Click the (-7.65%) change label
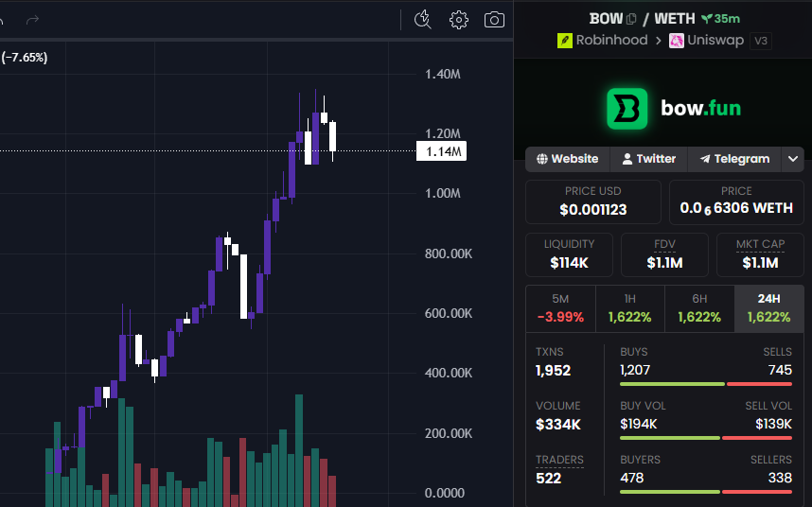Image resolution: width=812 pixels, height=507 pixels. tap(25, 58)
